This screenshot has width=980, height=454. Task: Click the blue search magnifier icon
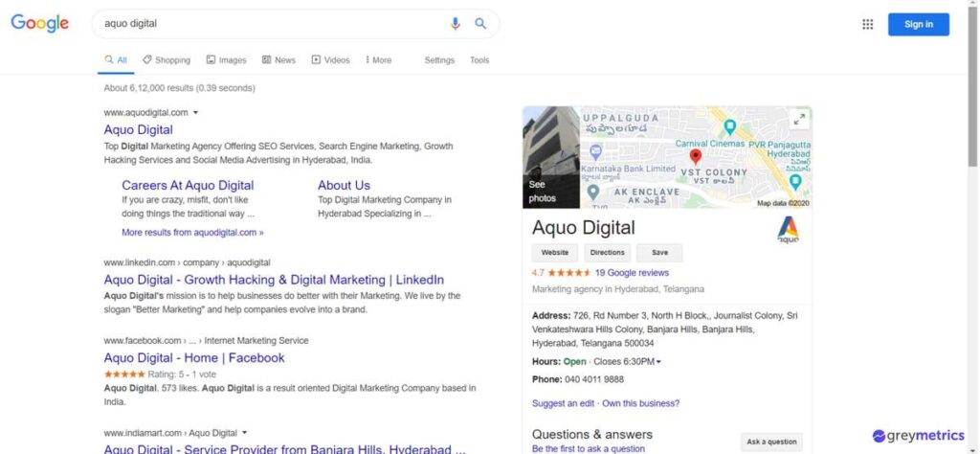[480, 24]
